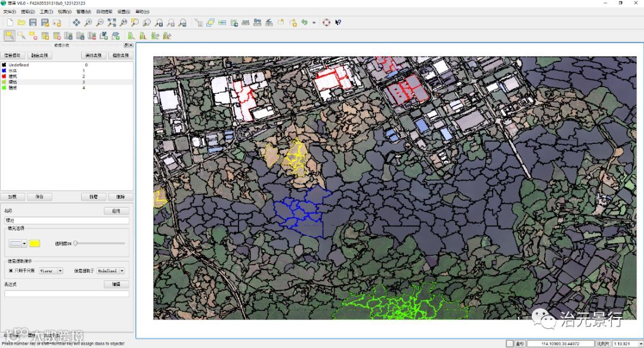
Task: Click the 保存 button below class list
Action: pyautogui.click(x=39, y=196)
